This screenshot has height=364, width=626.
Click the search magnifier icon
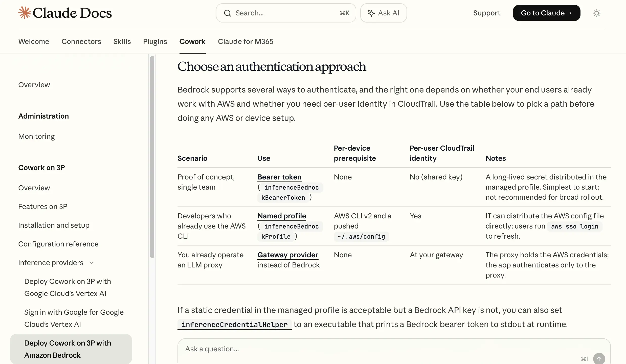pos(228,13)
